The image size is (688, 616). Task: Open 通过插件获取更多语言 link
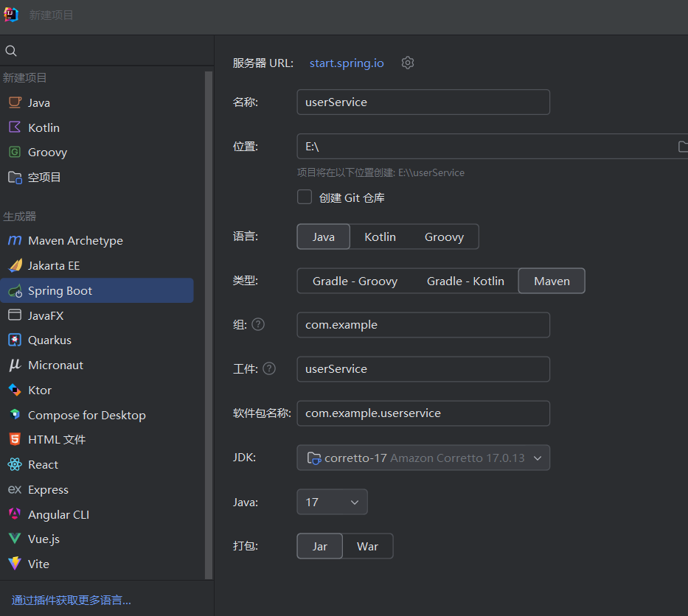point(71,600)
